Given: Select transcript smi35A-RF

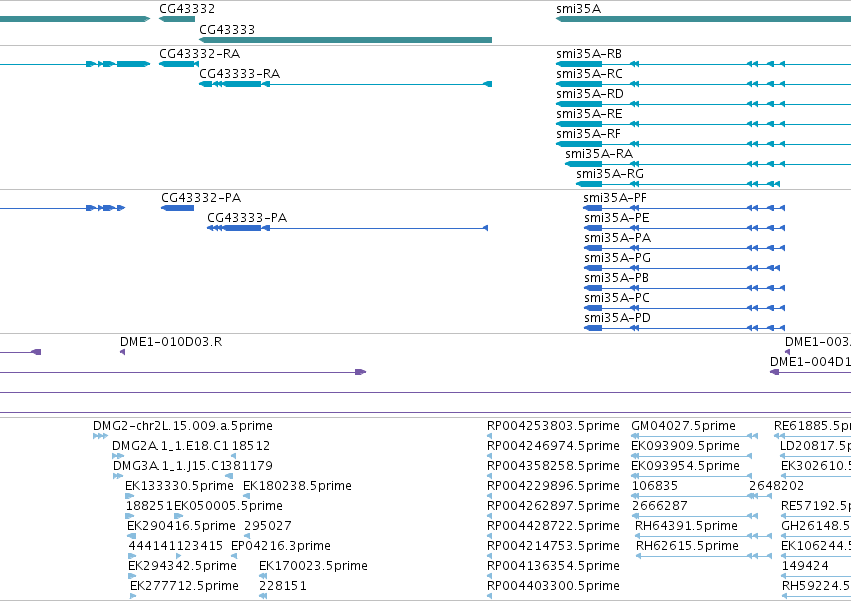Looking at the screenshot, I should tap(588, 134).
